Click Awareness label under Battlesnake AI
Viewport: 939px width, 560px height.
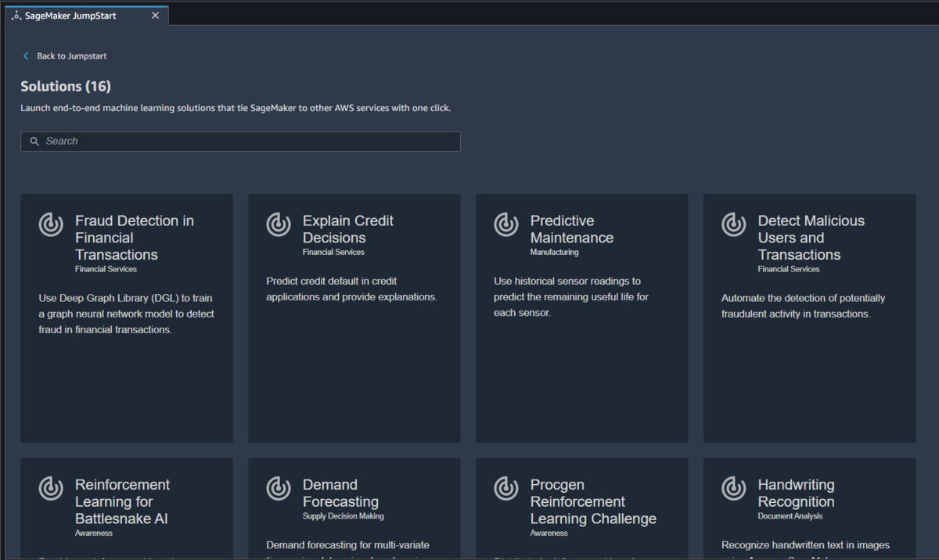94,533
